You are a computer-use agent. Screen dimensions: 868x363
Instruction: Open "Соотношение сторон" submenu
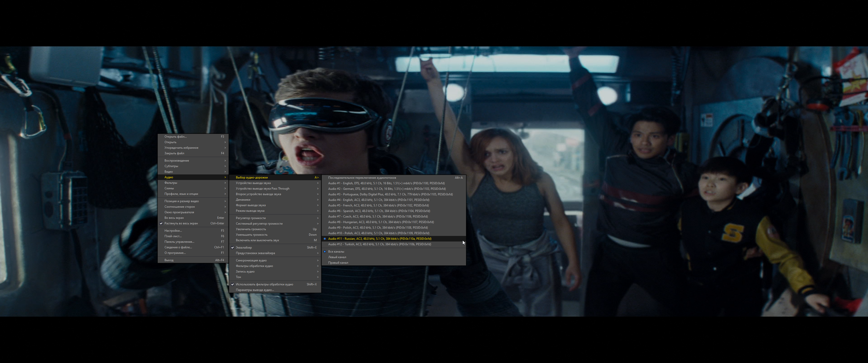[193, 207]
